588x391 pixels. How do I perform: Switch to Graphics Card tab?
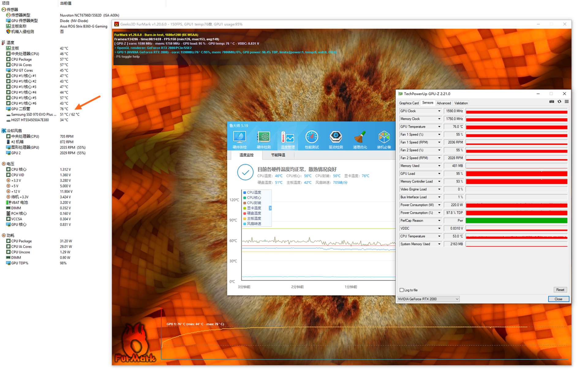click(x=409, y=103)
